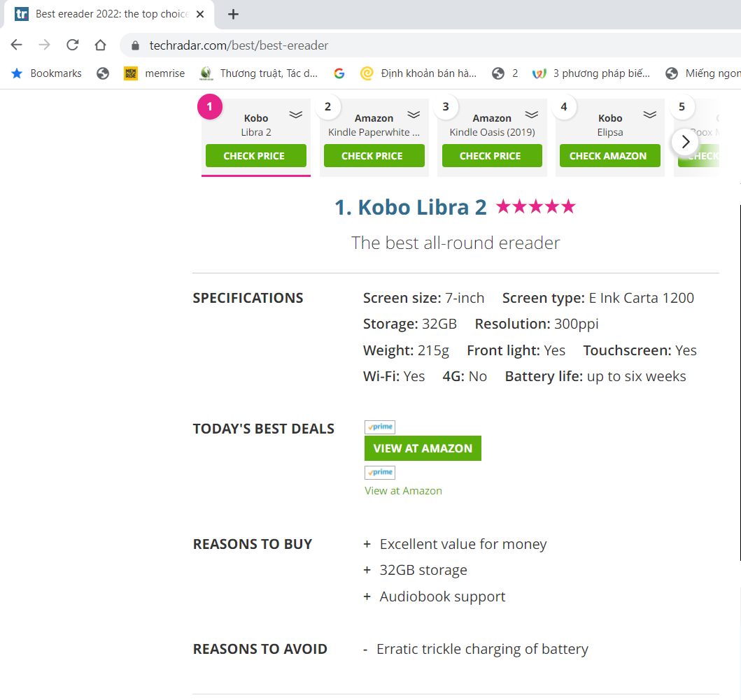Show next ereaders with carousel arrow
741x700 pixels.
pyautogui.click(x=685, y=142)
